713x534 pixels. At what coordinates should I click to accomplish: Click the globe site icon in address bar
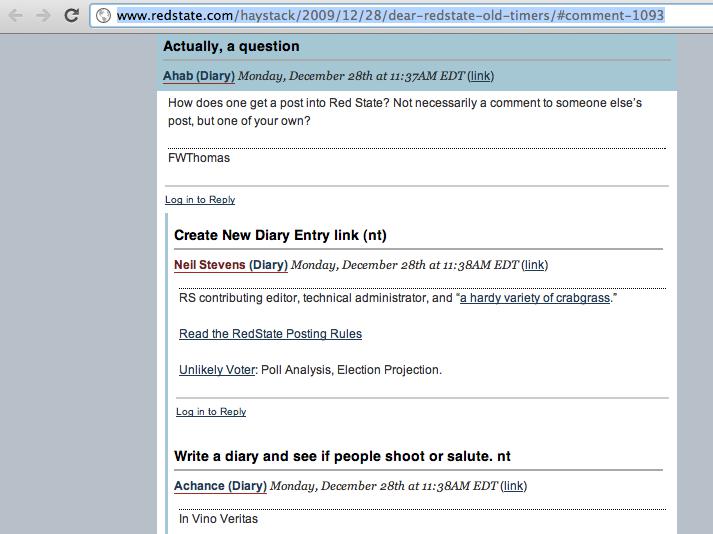[104, 15]
